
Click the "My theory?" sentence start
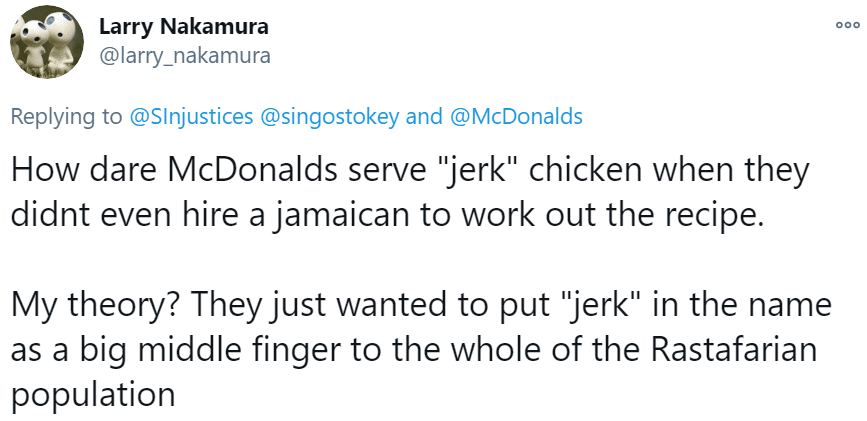coord(96,305)
